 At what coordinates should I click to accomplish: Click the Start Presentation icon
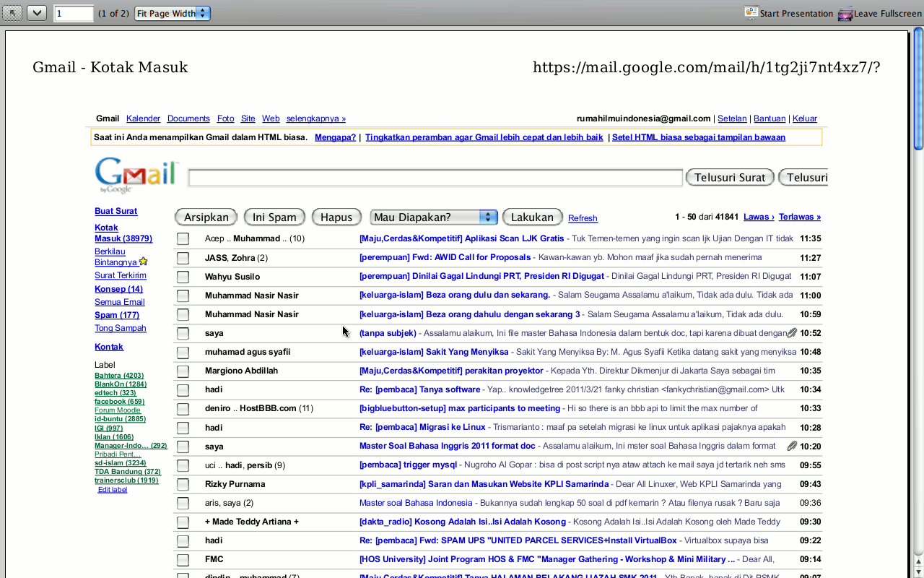point(751,13)
